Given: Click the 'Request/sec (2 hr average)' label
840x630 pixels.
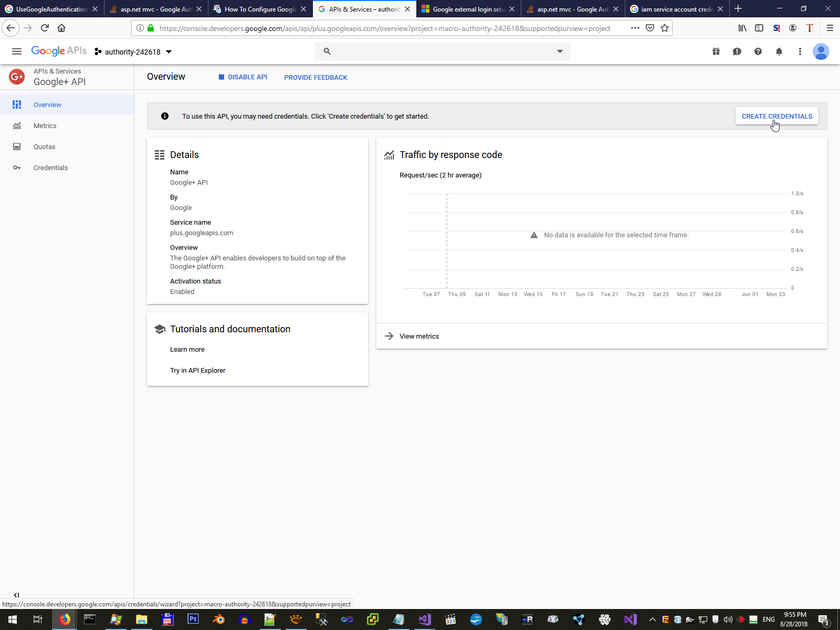Looking at the screenshot, I should [440, 175].
